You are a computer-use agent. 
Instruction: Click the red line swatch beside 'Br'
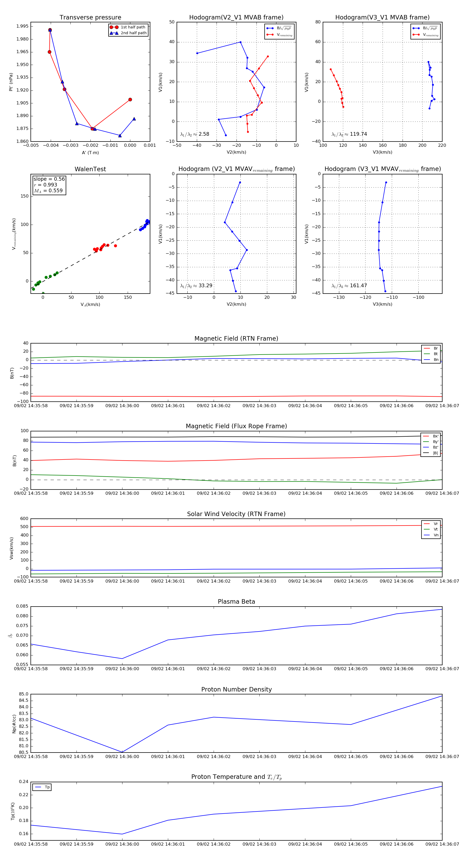427,349
